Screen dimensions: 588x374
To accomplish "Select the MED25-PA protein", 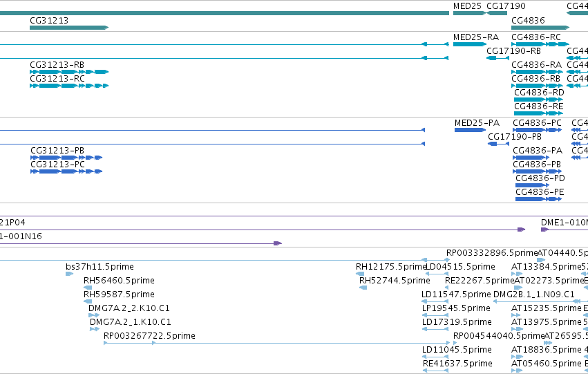I will 471,130.
